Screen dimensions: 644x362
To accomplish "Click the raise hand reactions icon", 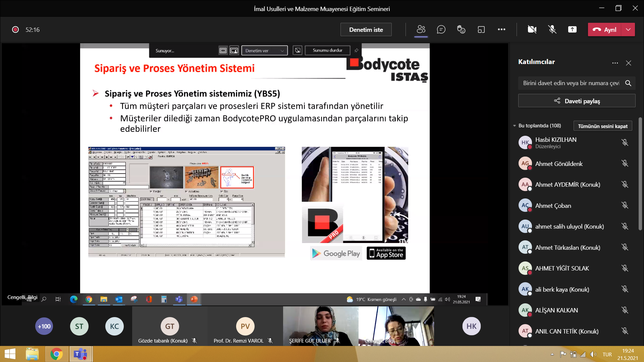I will point(461,29).
